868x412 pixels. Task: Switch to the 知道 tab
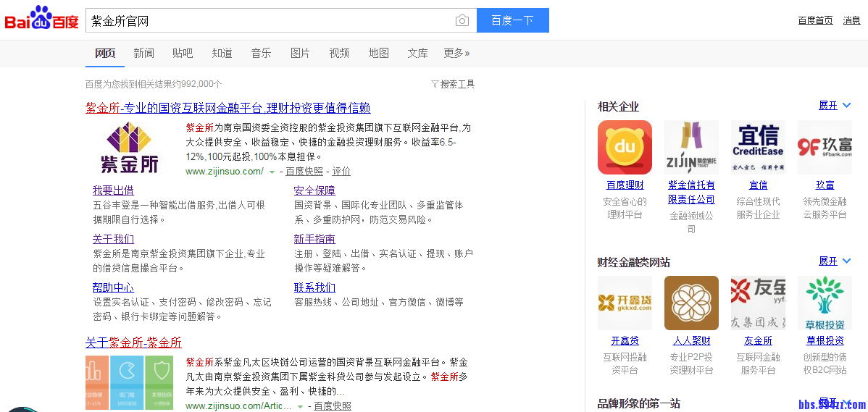(222, 53)
